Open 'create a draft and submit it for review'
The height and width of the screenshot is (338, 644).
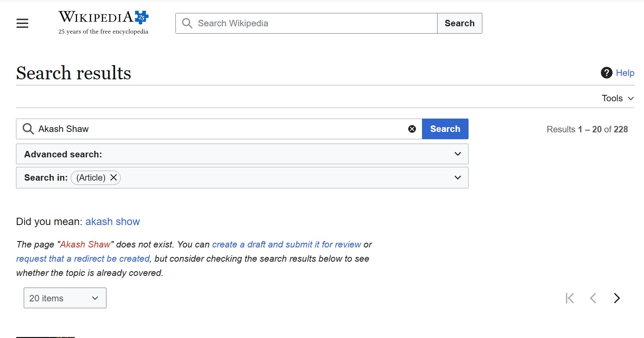(x=286, y=244)
